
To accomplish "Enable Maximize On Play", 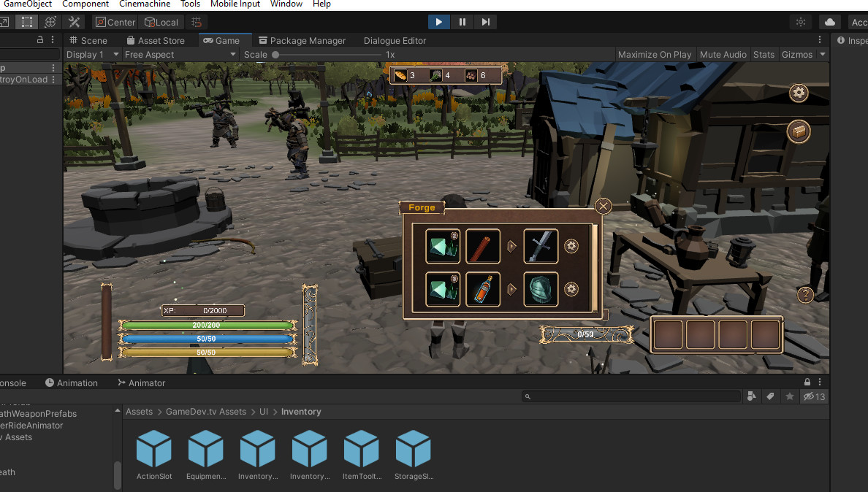I will pos(655,54).
